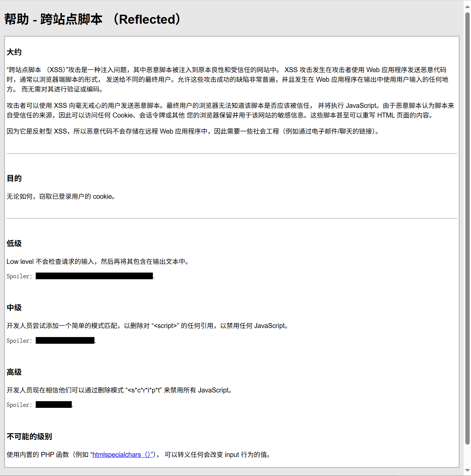Screen dimensions: 471x476
Task: Select the 高级 section heading
Action: coord(14,372)
